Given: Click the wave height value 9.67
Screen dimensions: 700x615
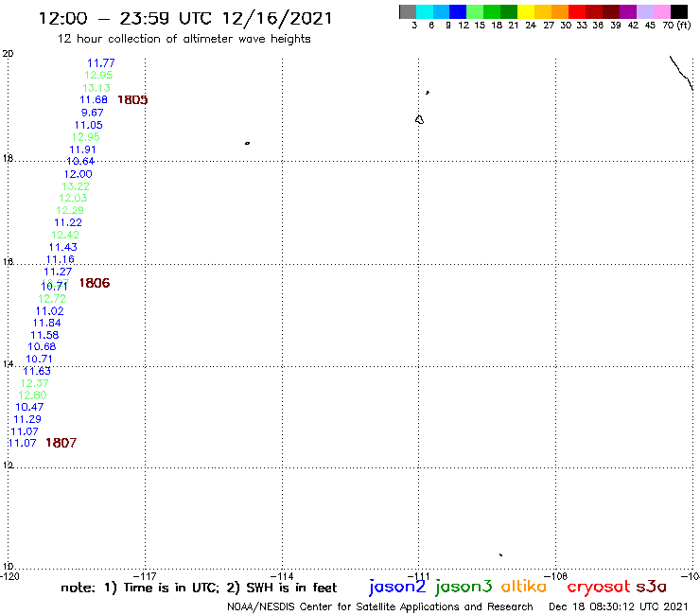Looking at the screenshot, I should 93,113.
